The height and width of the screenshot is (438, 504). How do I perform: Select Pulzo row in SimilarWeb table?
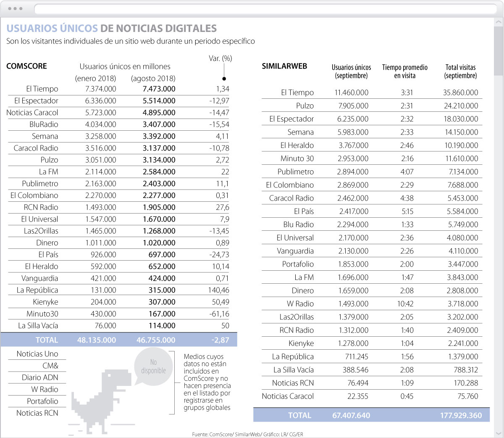[304, 106]
